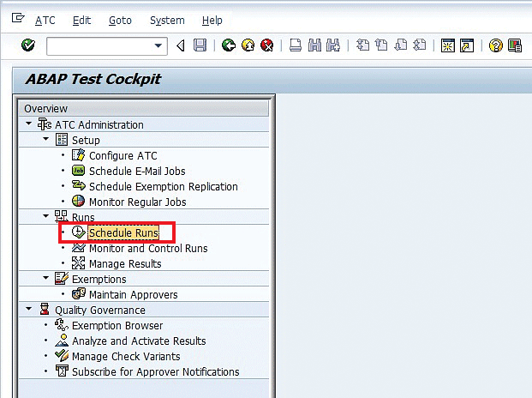Click the green Back arrow icon
Screen dimensions: 532x398
[228, 45]
